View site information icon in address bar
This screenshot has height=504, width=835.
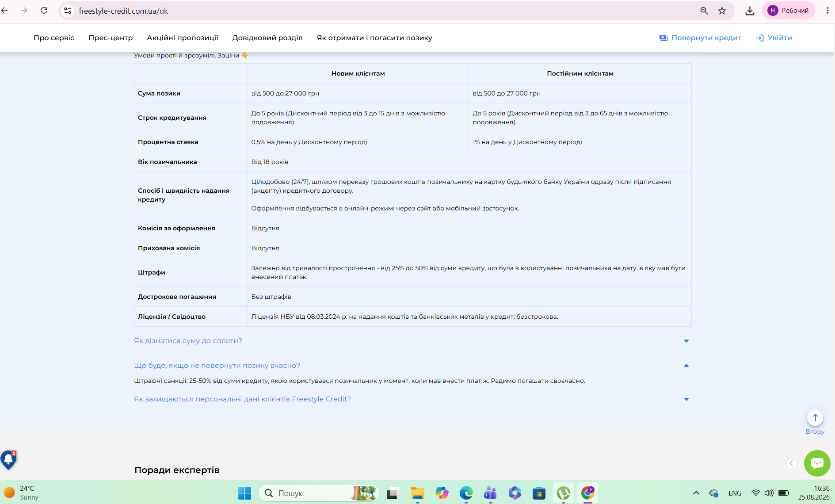pyautogui.click(x=68, y=11)
